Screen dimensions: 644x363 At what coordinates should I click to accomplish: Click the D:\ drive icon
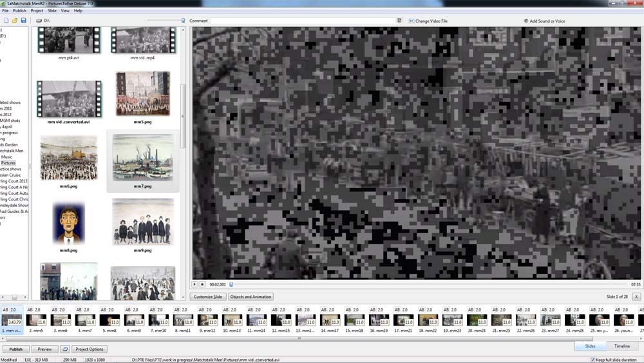pyautogui.click(x=39, y=20)
